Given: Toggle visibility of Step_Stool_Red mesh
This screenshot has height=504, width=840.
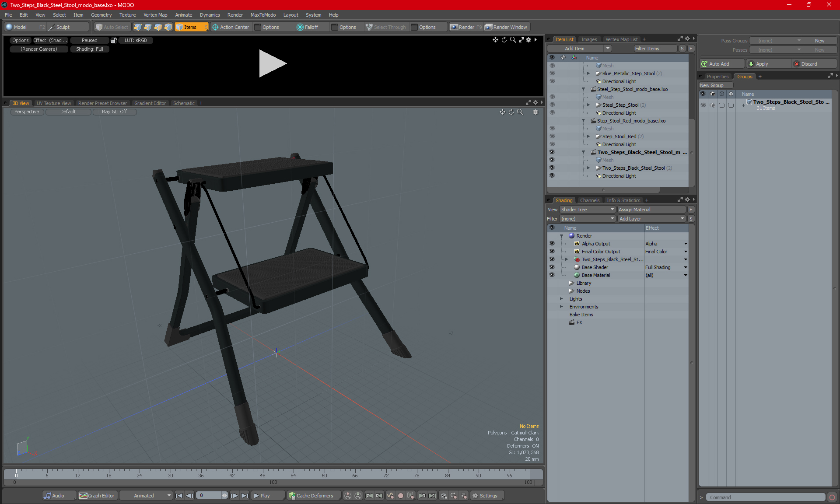Looking at the screenshot, I should tap(552, 128).
